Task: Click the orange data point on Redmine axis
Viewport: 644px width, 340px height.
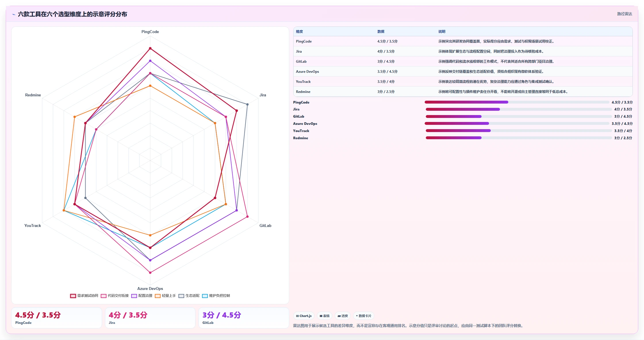Action: click(74, 117)
